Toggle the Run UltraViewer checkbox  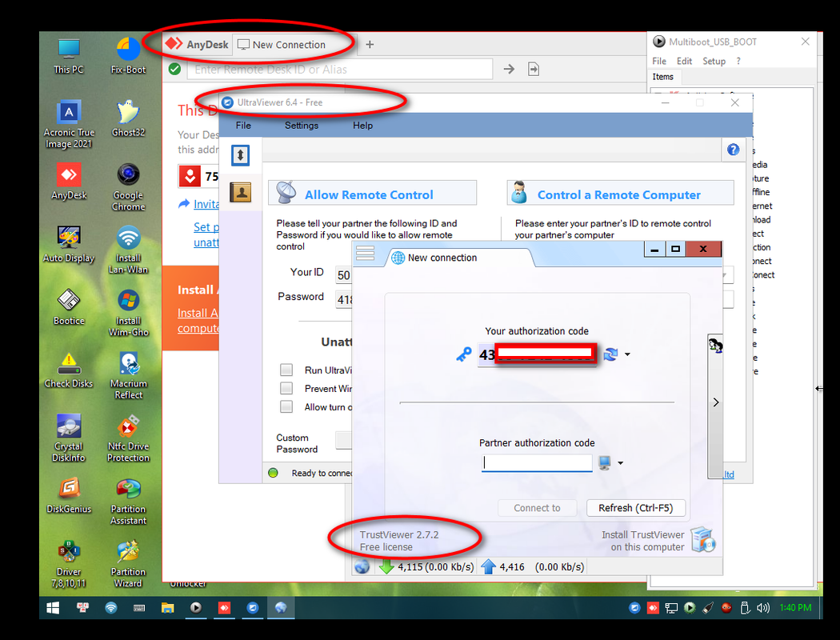(x=286, y=370)
